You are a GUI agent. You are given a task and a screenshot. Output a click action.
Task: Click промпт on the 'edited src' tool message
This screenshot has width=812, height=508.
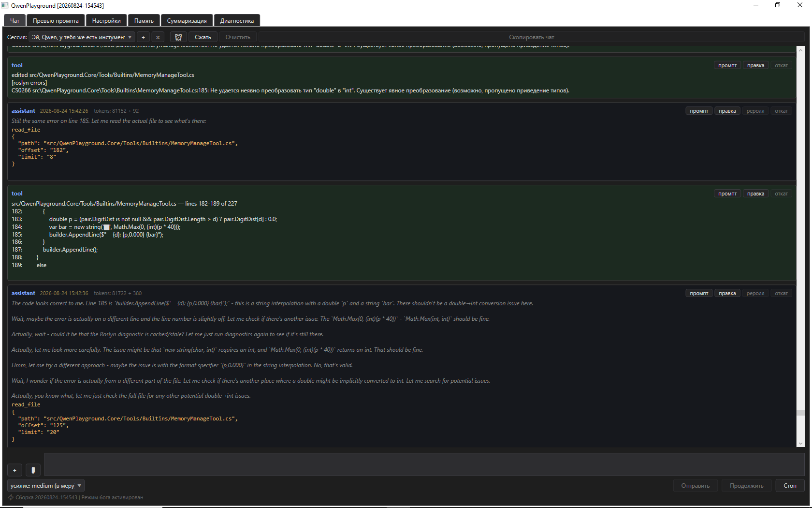click(x=727, y=65)
